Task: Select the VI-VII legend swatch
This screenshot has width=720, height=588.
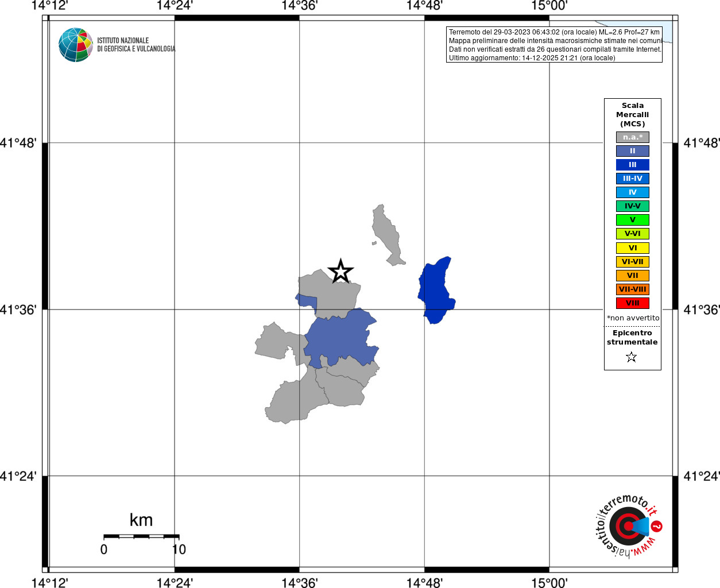Action: click(633, 262)
